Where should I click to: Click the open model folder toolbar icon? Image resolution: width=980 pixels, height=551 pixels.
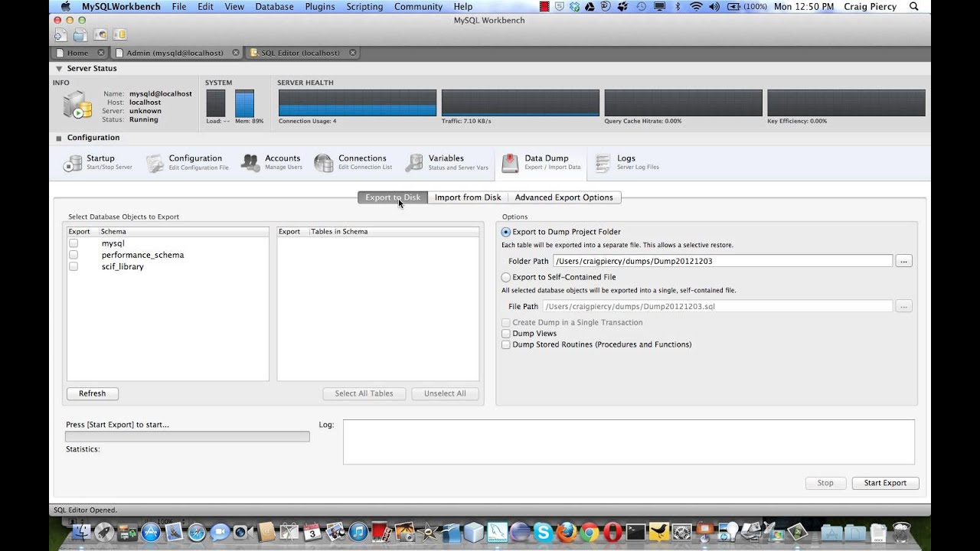tap(80, 34)
